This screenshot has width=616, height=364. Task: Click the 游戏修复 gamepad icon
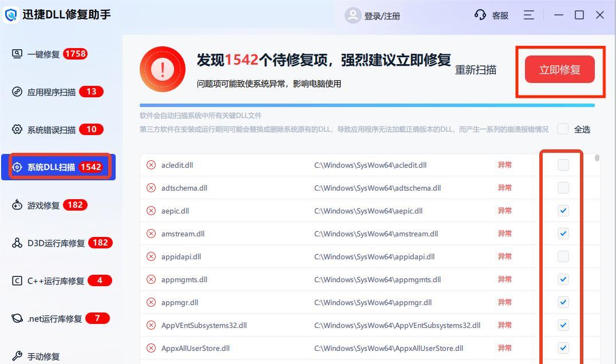17,205
